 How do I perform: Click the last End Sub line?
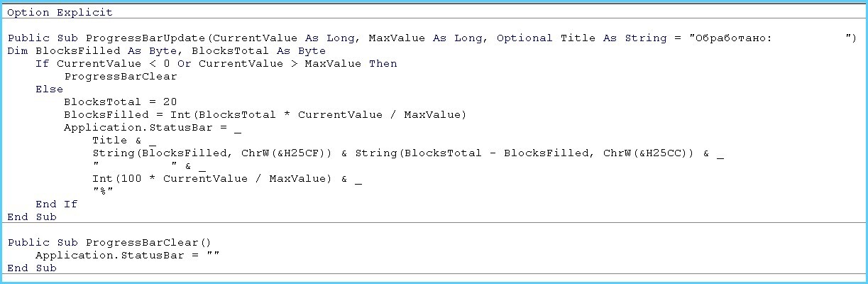(x=32, y=268)
